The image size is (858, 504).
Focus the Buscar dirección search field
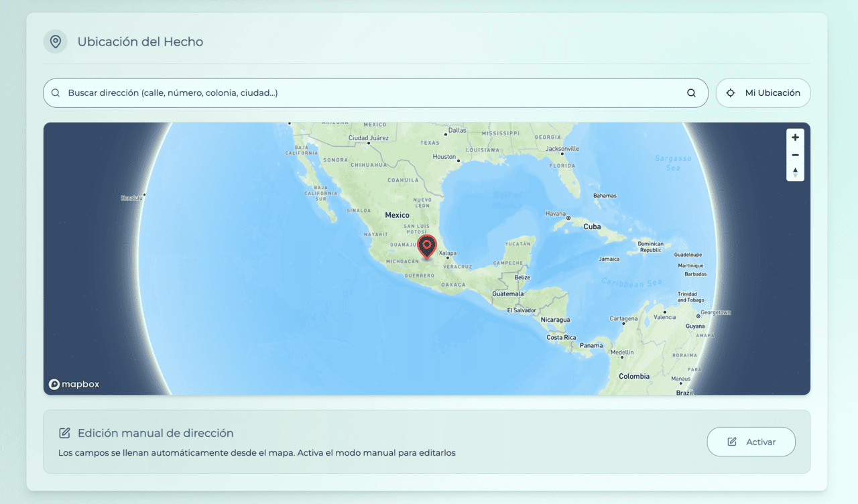[x=369, y=93]
